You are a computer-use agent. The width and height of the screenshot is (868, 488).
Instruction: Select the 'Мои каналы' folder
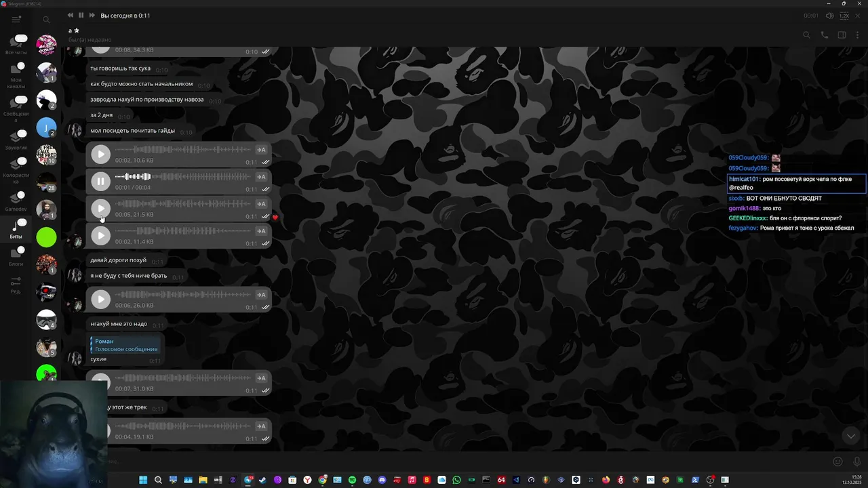pyautogui.click(x=16, y=75)
